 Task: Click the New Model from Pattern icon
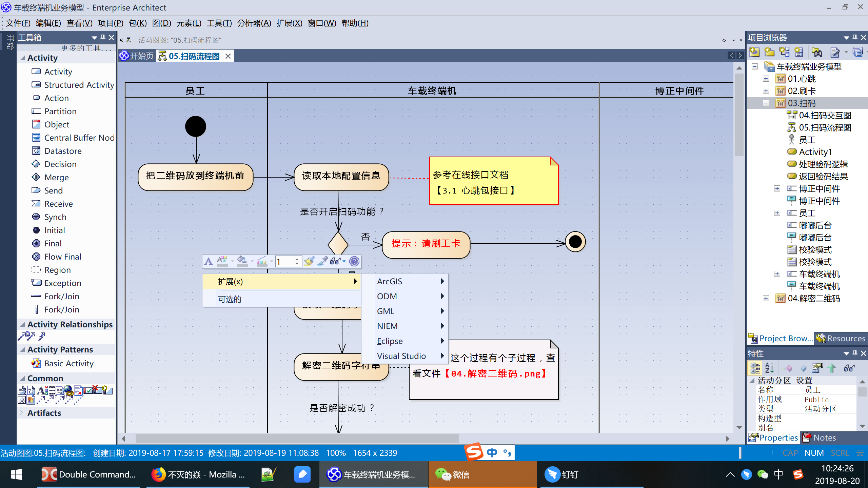pyautogui.click(x=754, y=52)
